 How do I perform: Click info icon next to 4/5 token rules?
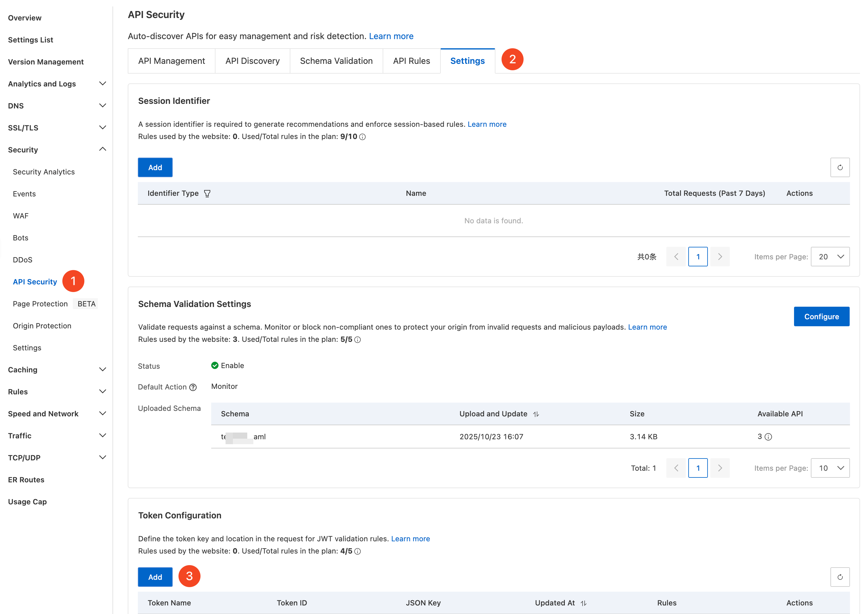[357, 551]
